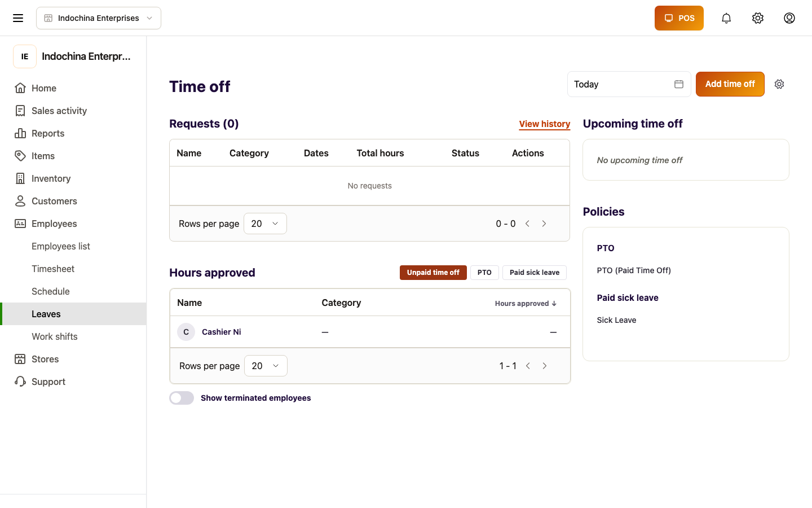Click the IE company logo badge
This screenshot has height=508, width=812.
(x=25, y=56)
